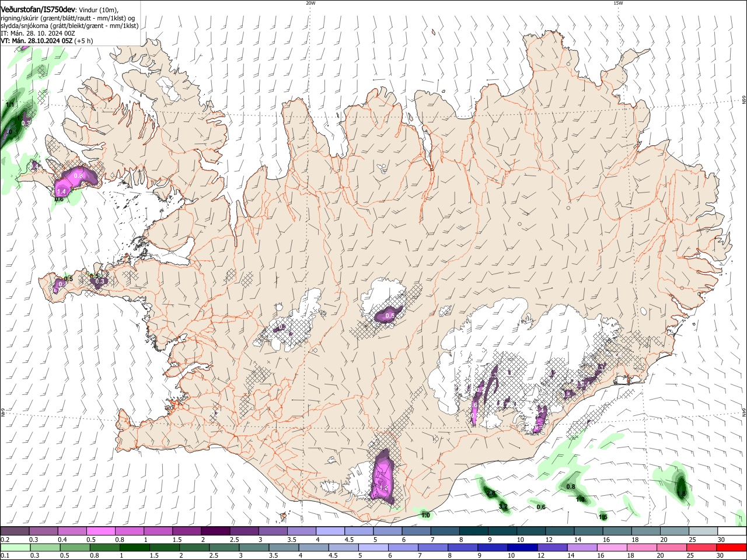Select the slate blue 6–7 snow legend swatch
Screen dimensions: 747x560
click(x=417, y=531)
